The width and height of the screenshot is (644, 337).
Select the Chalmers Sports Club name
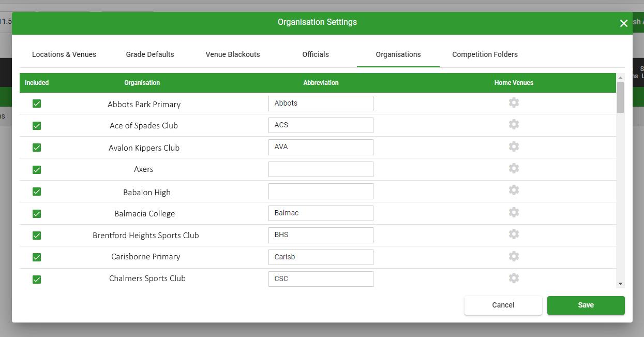coord(147,279)
